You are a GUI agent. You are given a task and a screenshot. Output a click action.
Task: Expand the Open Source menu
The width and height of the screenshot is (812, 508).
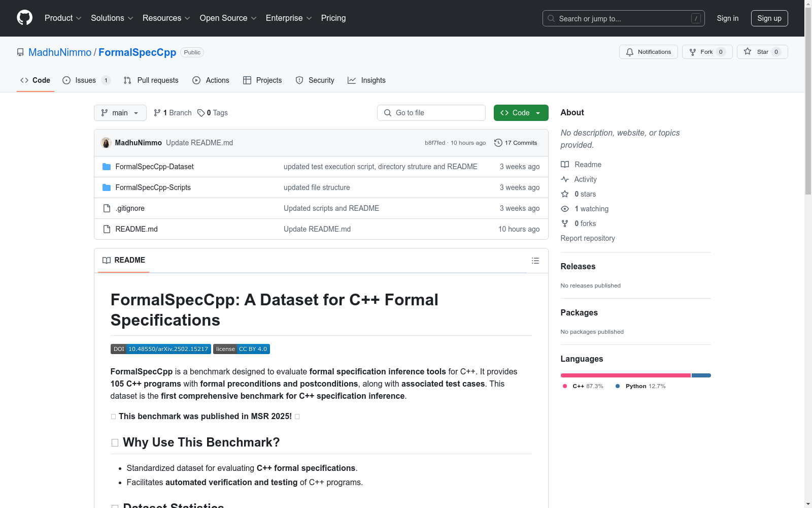(228, 18)
